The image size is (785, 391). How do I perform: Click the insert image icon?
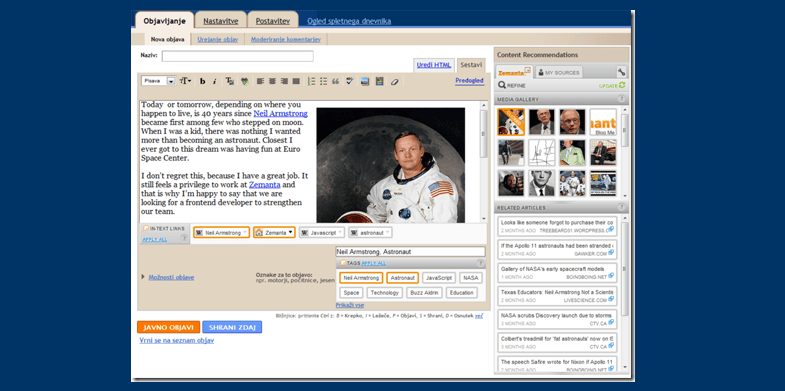tap(364, 81)
